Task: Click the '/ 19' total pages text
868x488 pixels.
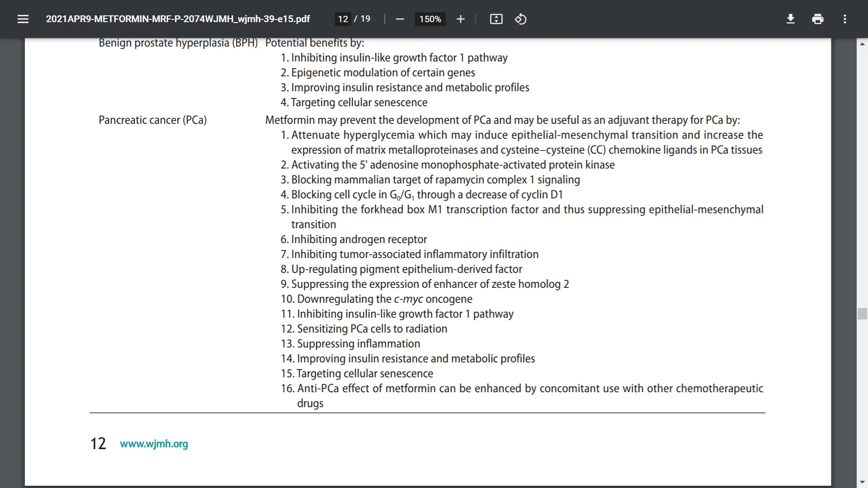Action: 362,19
